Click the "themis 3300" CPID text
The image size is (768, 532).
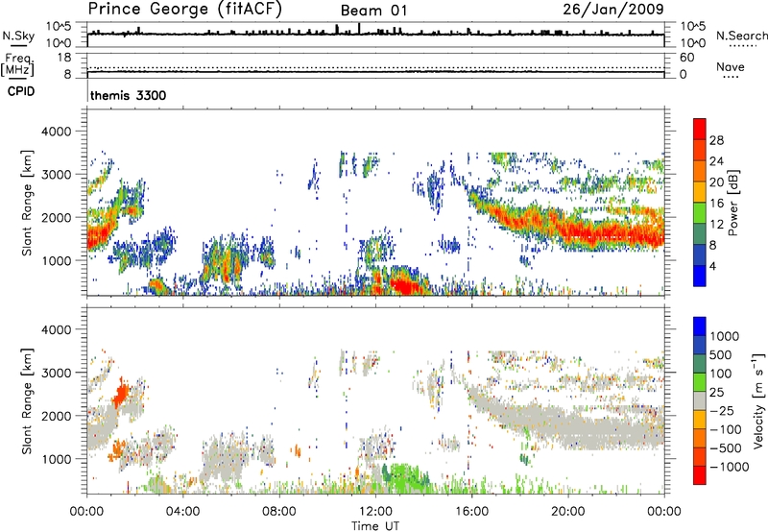coord(128,95)
